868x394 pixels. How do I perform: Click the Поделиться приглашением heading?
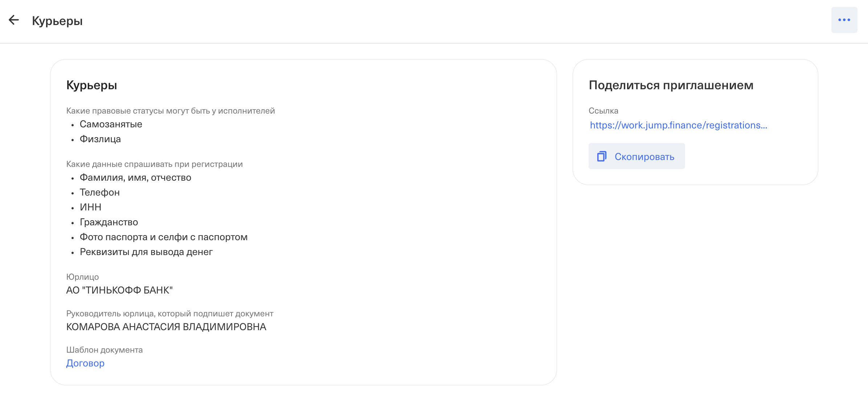(x=671, y=85)
